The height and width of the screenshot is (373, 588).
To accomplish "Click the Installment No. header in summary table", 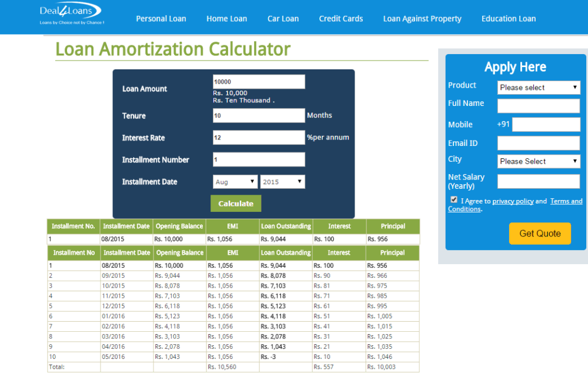I will tap(73, 227).
